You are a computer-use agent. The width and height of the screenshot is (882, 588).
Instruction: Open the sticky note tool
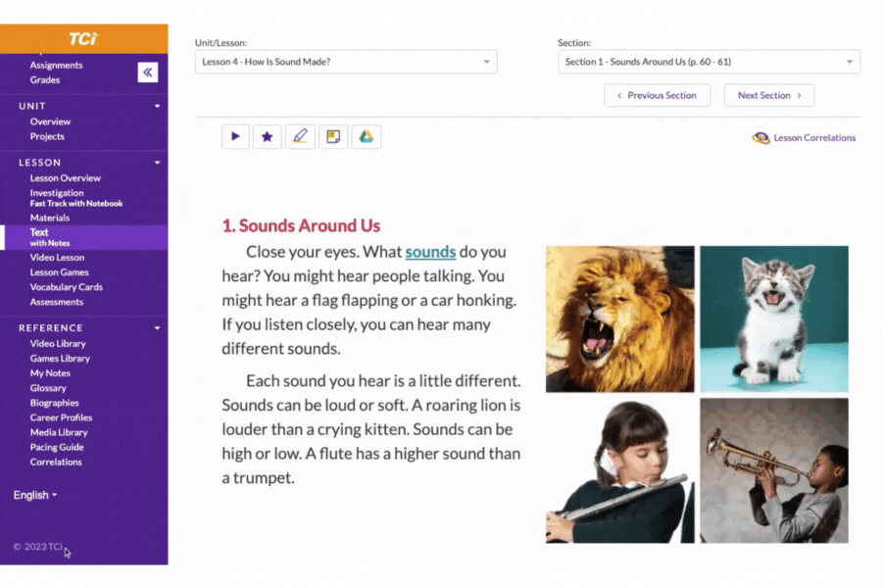pyautogui.click(x=333, y=137)
